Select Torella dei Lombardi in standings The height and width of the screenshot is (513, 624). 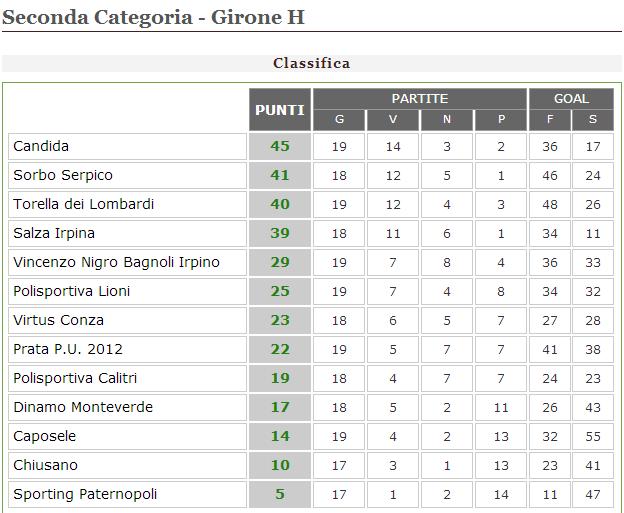tap(83, 205)
